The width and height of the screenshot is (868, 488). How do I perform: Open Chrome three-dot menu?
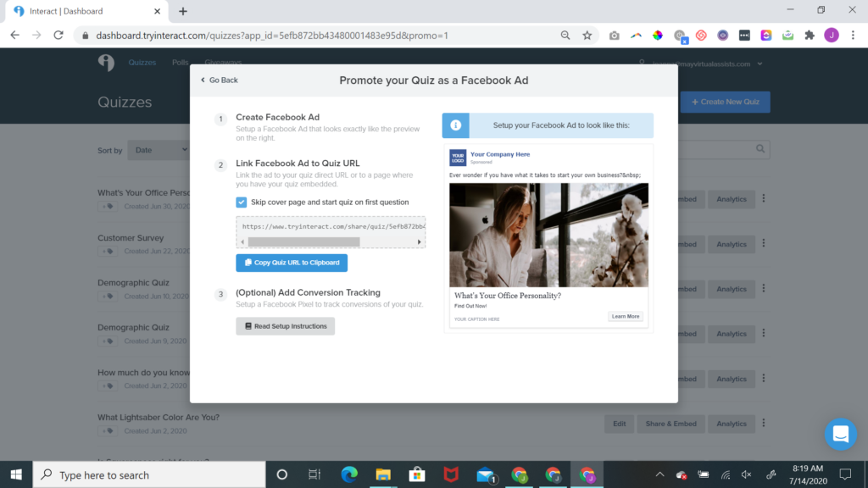pos(853,36)
